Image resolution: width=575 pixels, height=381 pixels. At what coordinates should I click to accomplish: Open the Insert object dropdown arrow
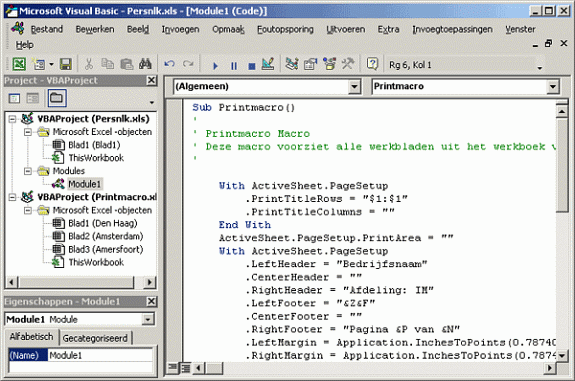coord(51,65)
